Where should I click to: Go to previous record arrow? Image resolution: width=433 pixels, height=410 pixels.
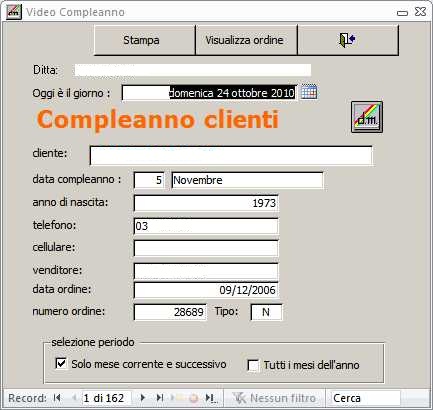pos(74,398)
